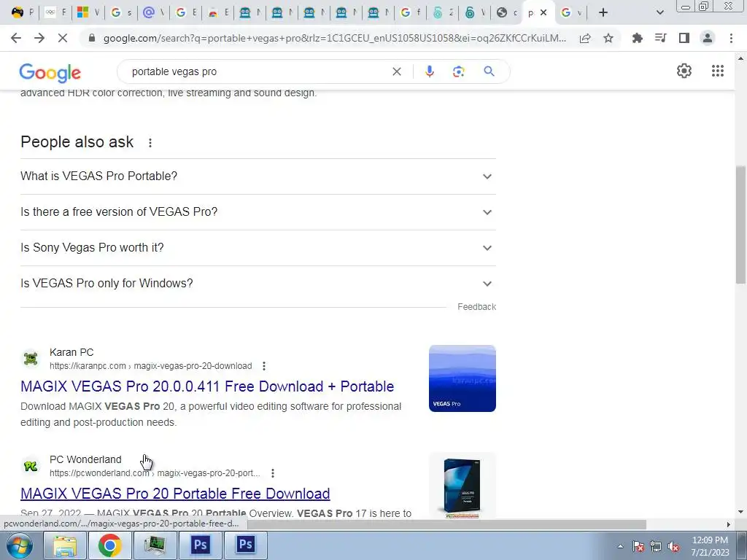The width and height of the screenshot is (747, 560).
Task: Go back to the previous page
Action: tap(16, 38)
